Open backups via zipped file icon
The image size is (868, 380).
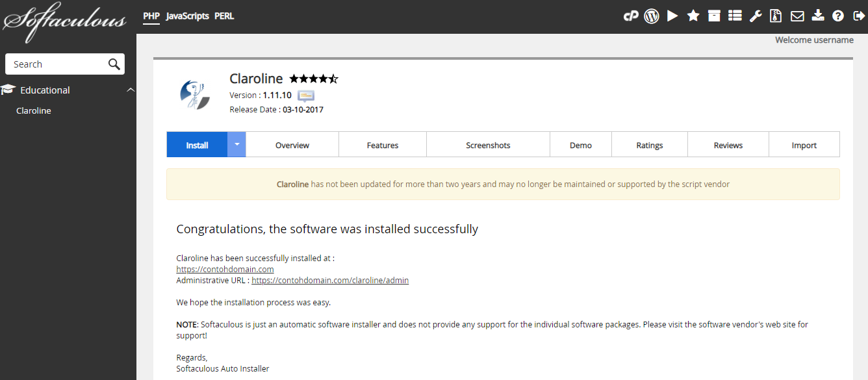776,16
